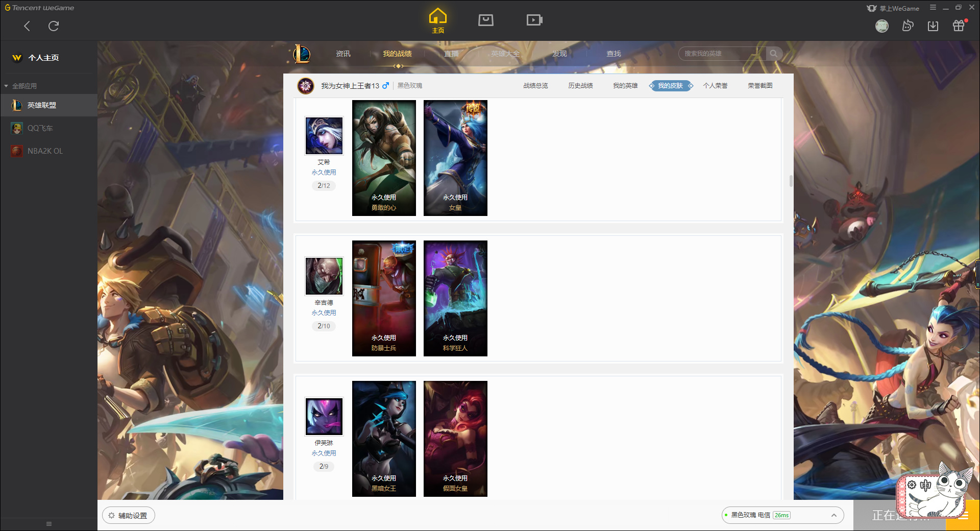980x531 pixels.
Task: Open the 掌上WeGame link
Action: click(893, 8)
